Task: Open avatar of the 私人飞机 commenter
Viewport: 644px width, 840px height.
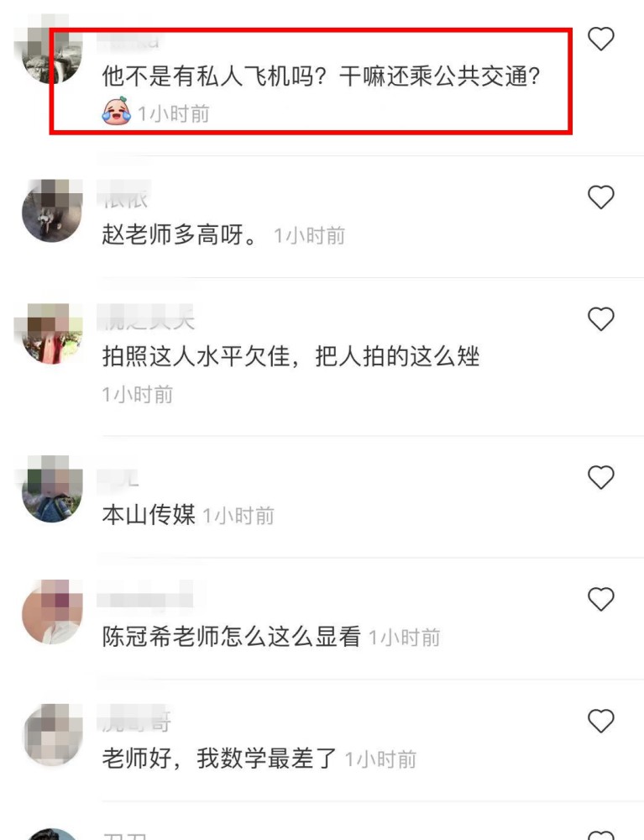Action: [x=51, y=52]
